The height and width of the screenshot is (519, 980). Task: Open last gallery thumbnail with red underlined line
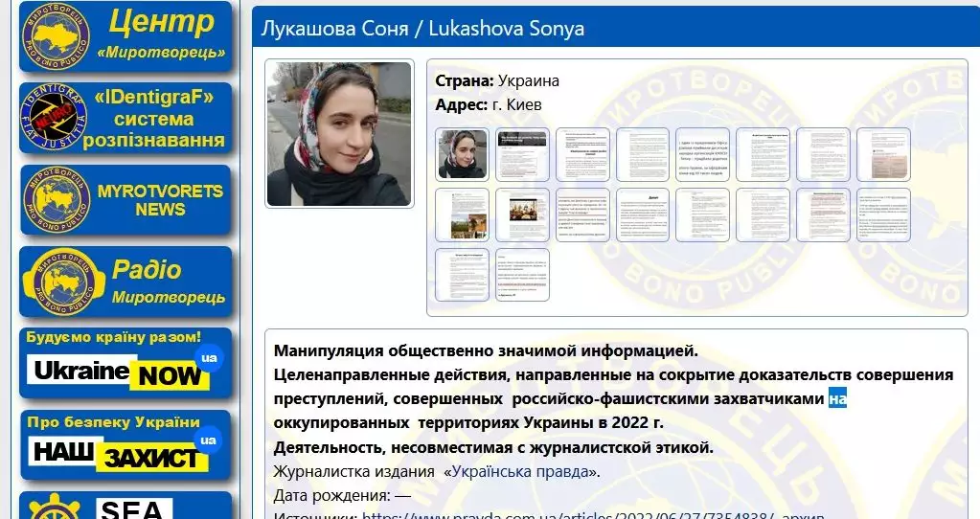tap(522, 275)
